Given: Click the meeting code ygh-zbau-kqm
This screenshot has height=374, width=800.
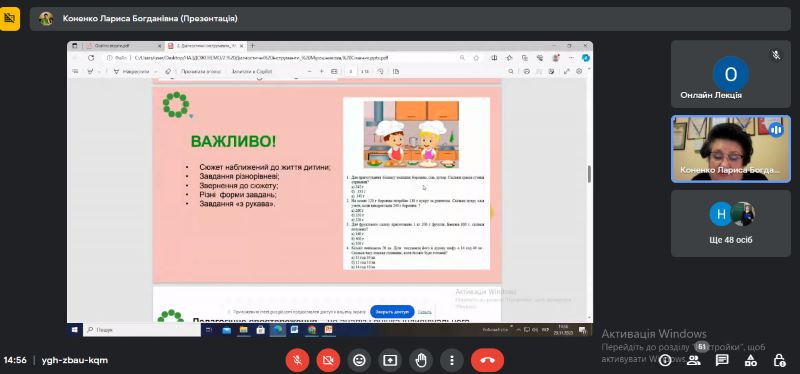Looking at the screenshot, I should (x=74, y=360).
